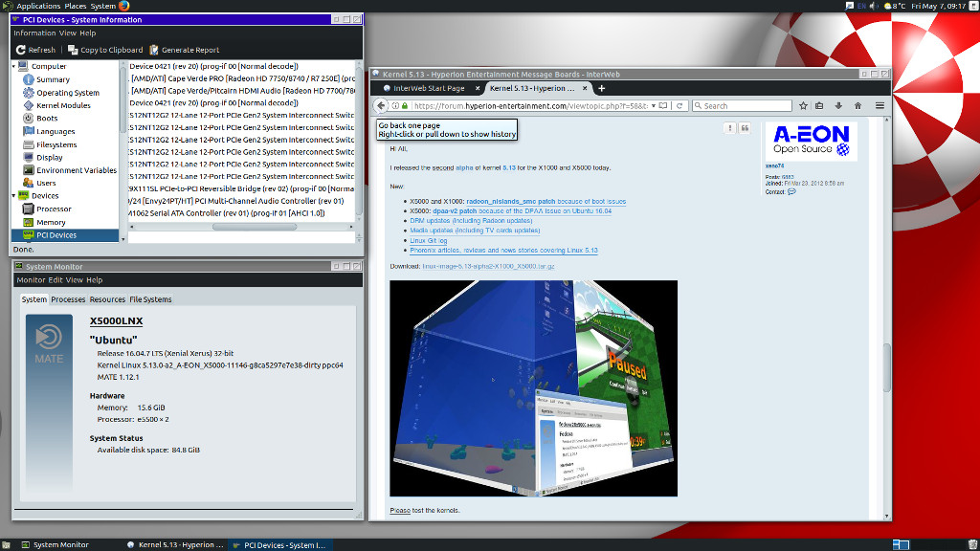
Task: Click the Copy to Clipboard toolbar button
Action: 105,50
